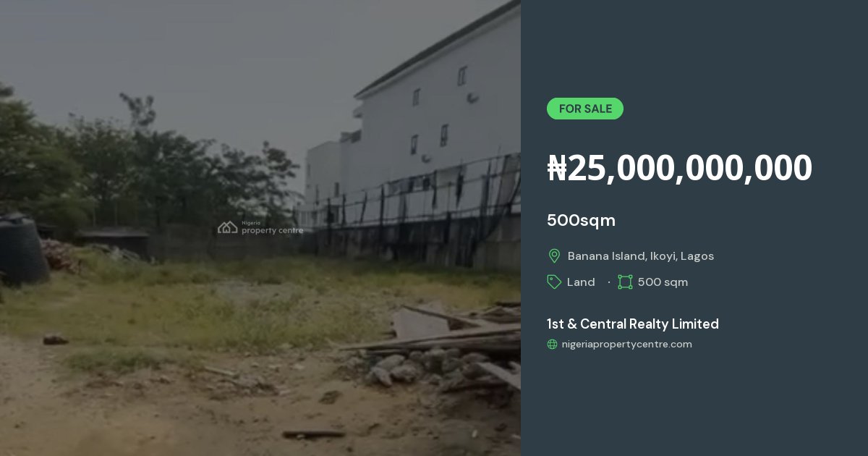This screenshot has width=868, height=456.
Task: Click the dot separator beside Land
Action: (609, 282)
